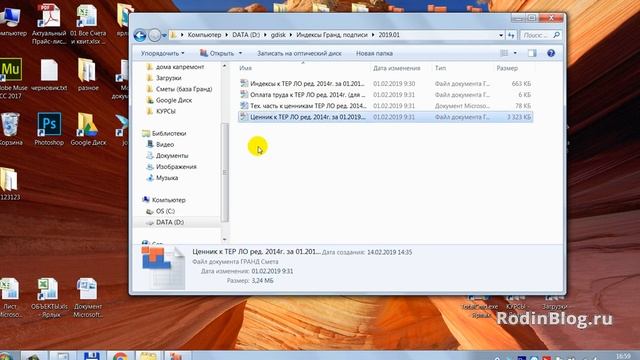Open 'дома капремонт' folder in navigation pane
This screenshot has width=640, height=360.
coord(175,67)
